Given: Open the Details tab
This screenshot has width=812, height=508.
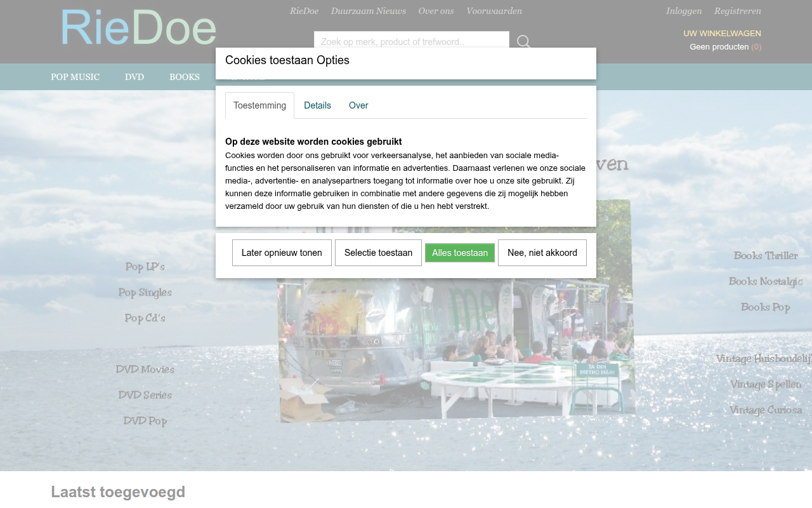Looking at the screenshot, I should pyautogui.click(x=317, y=105).
